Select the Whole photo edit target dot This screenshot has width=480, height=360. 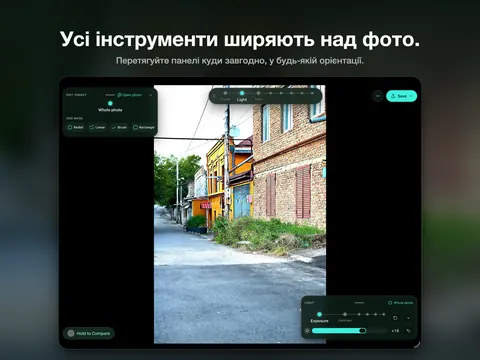(x=110, y=103)
